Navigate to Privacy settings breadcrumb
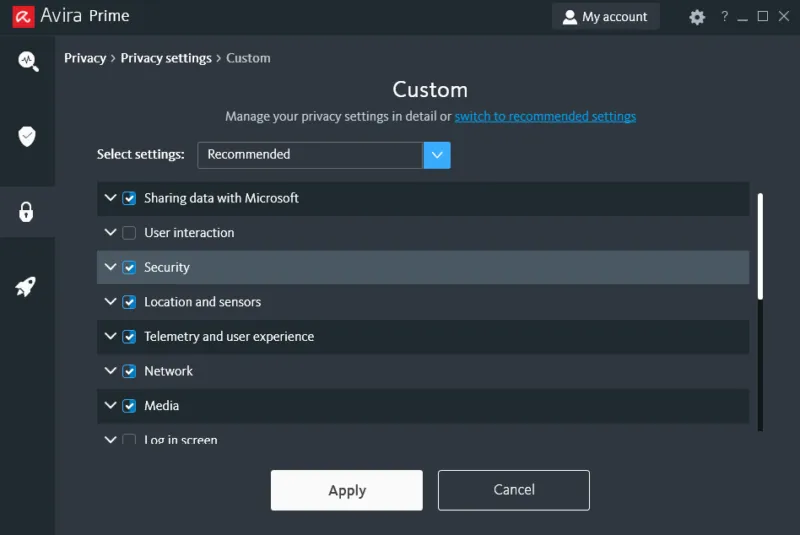 pos(166,58)
